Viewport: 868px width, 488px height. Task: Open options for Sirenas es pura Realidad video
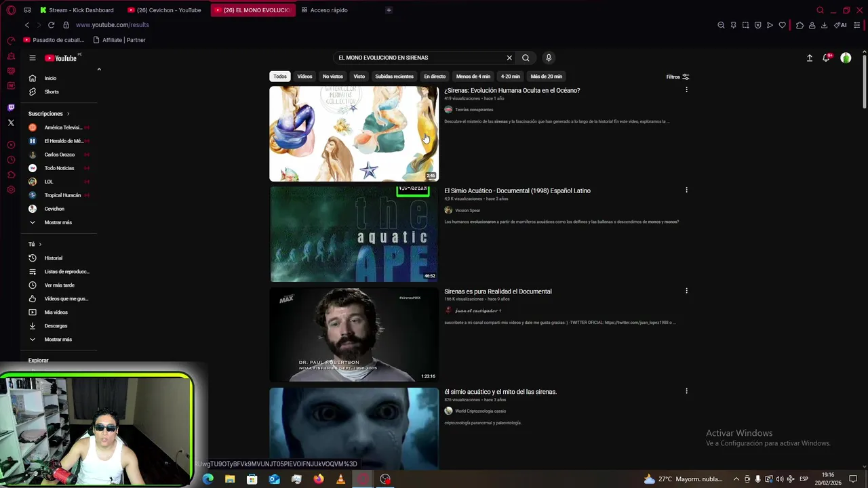pos(686,290)
